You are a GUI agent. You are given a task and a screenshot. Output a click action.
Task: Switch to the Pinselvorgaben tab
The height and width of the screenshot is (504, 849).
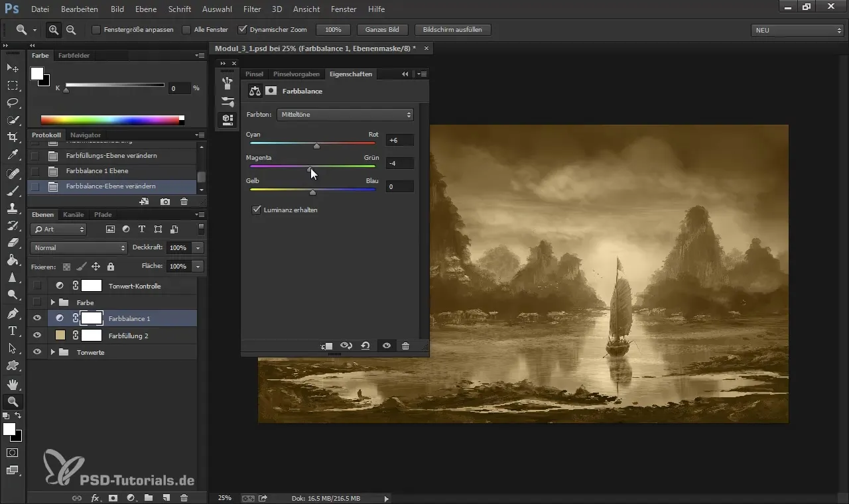pyautogui.click(x=296, y=74)
